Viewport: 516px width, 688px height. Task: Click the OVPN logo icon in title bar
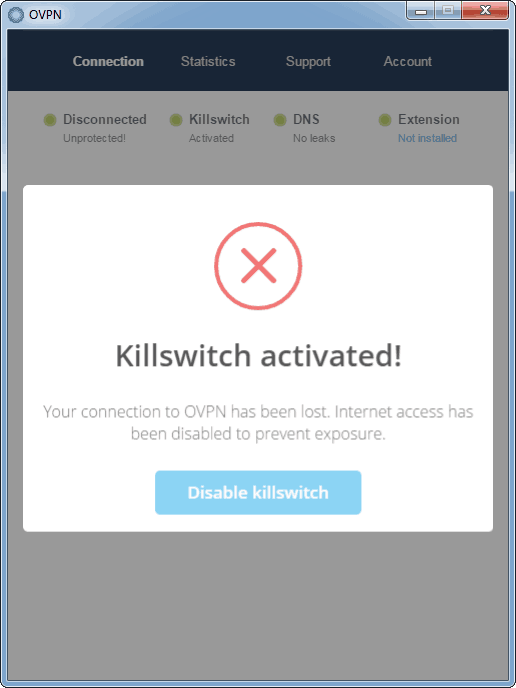click(16, 14)
